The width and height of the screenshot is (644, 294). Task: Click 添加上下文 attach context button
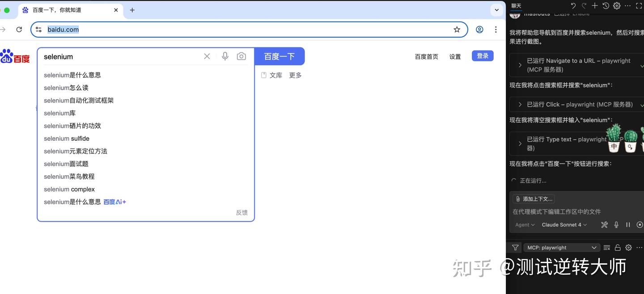click(534, 199)
